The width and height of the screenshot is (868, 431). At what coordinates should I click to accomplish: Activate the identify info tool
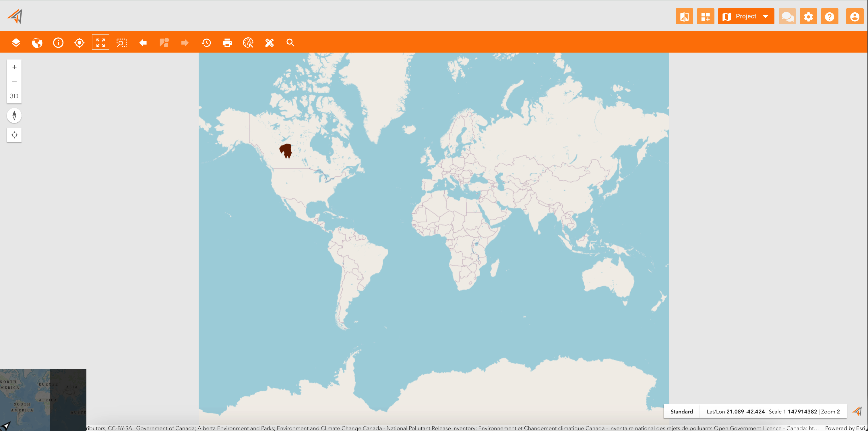tap(58, 43)
